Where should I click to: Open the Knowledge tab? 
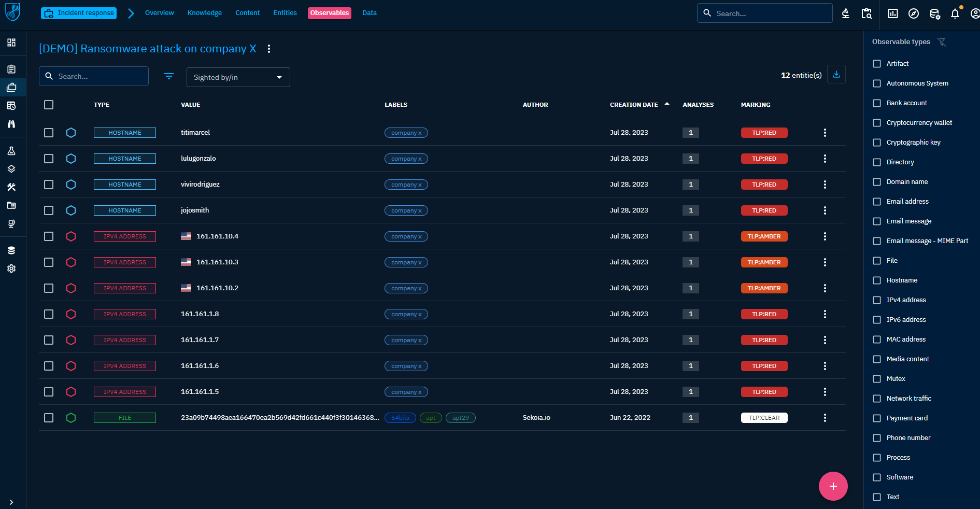(x=204, y=13)
